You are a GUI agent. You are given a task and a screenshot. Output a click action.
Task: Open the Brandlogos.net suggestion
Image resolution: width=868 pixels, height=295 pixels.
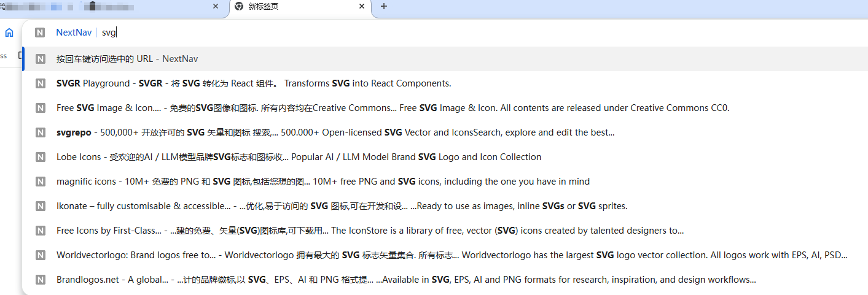[445, 280]
